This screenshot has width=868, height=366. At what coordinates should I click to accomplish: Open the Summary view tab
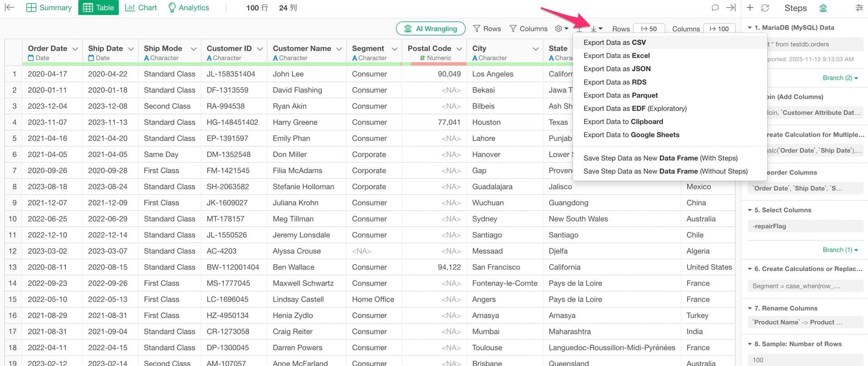click(x=49, y=8)
